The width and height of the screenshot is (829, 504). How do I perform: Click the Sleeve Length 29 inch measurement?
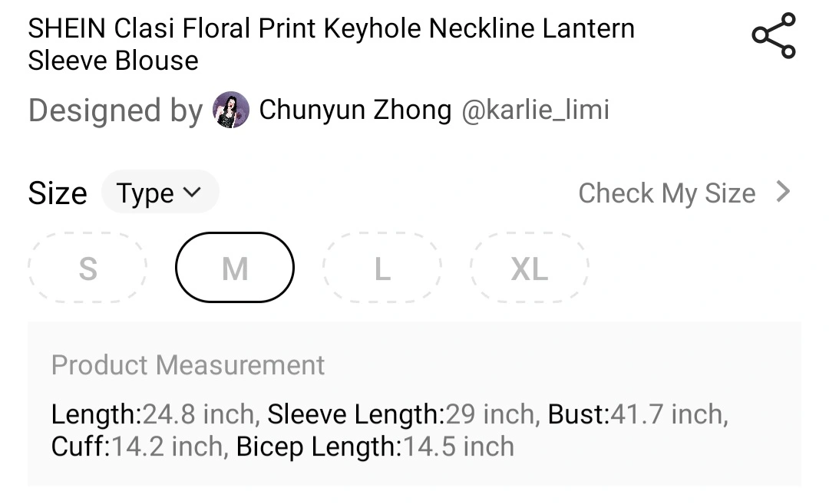tap(404, 413)
